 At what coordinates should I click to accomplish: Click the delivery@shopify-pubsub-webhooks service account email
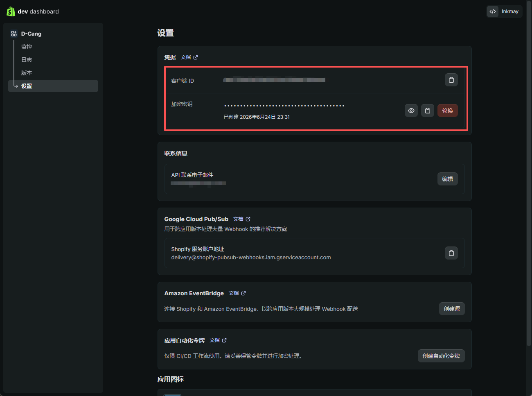[251, 258]
